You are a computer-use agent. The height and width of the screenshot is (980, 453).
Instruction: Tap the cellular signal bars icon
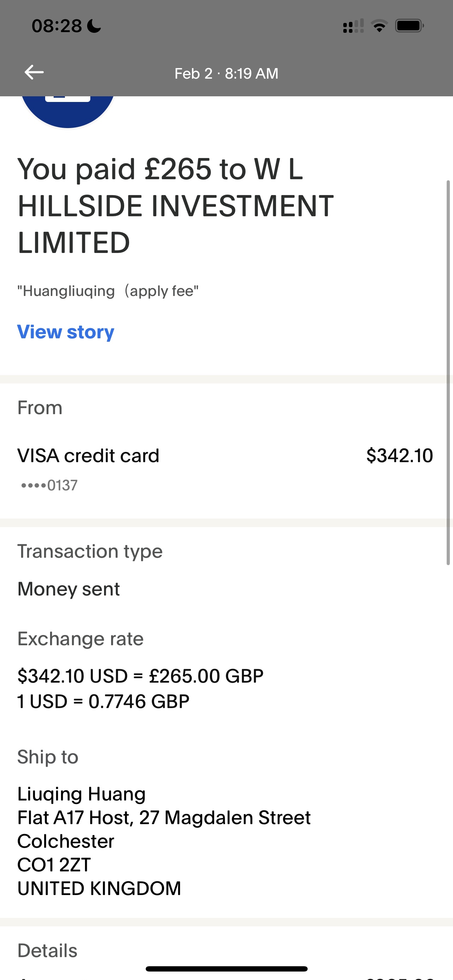pos(353,26)
